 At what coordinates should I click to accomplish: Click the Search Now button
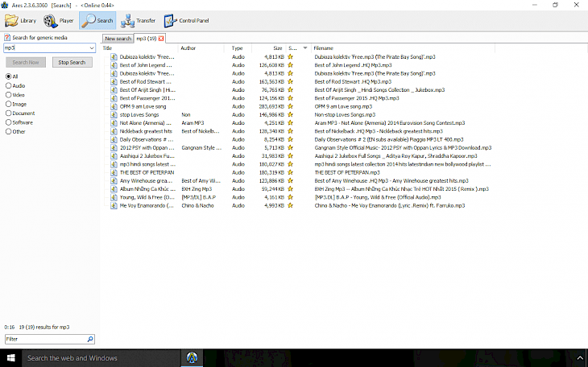tap(26, 62)
